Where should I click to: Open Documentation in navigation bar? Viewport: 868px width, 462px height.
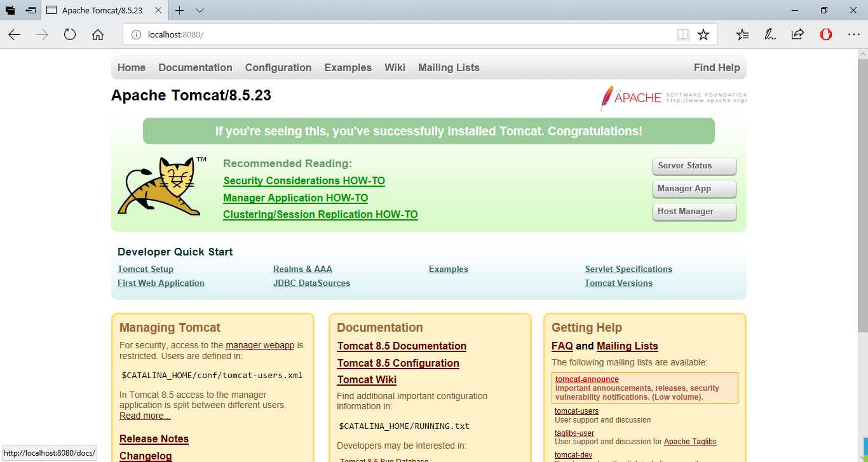click(195, 67)
